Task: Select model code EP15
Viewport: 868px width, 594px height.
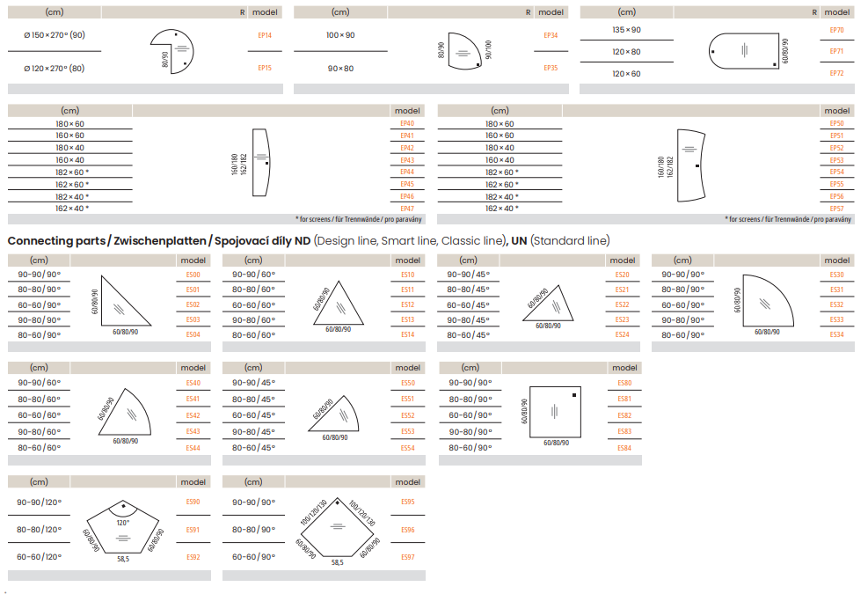Action: coord(265,68)
